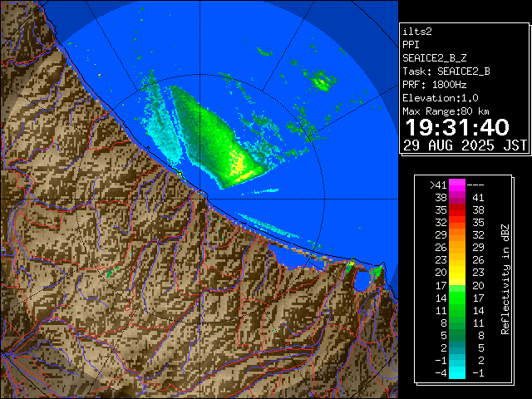
Task: Select the PRF: 1800Hz text
Action: coord(434,84)
